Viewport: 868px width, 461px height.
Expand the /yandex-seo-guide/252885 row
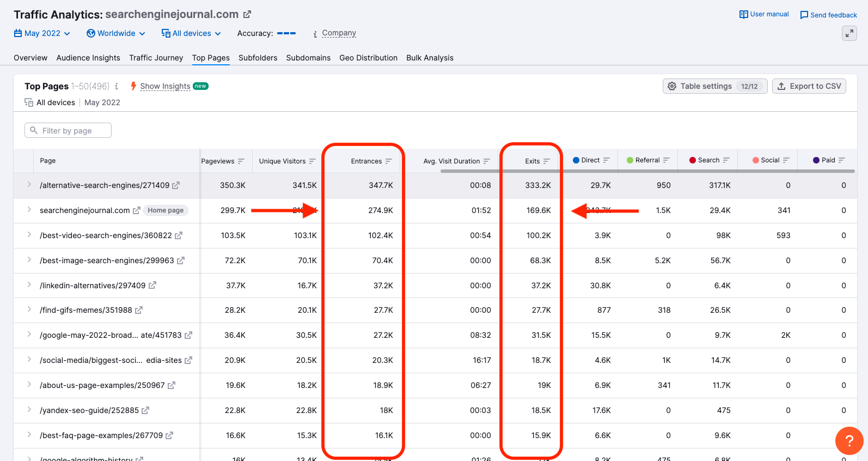29,410
